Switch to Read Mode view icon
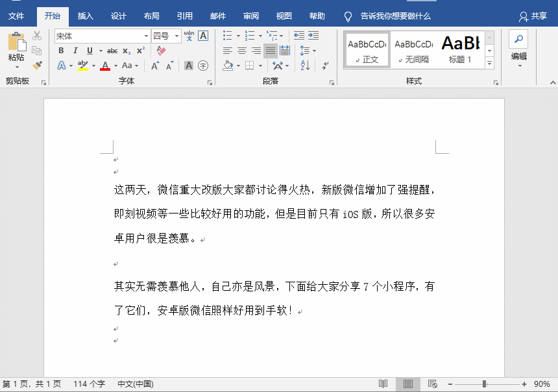The width and height of the screenshot is (558, 392). [x=383, y=384]
